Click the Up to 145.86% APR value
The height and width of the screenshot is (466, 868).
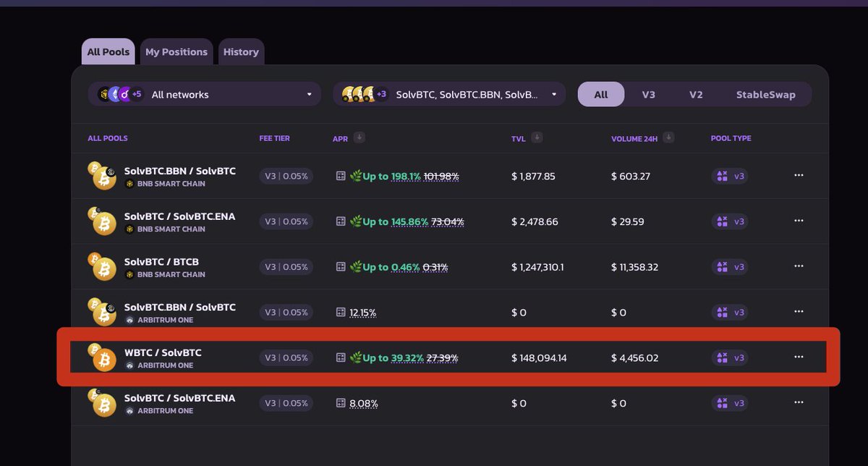click(x=396, y=221)
